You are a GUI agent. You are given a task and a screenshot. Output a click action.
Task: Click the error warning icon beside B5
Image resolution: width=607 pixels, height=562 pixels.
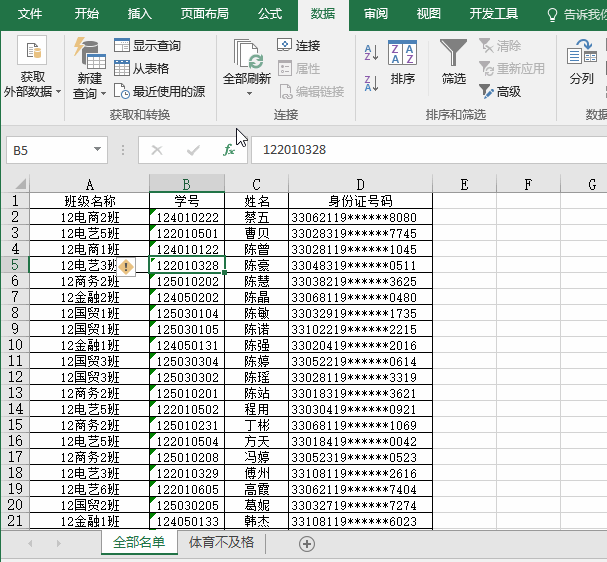coord(126,267)
